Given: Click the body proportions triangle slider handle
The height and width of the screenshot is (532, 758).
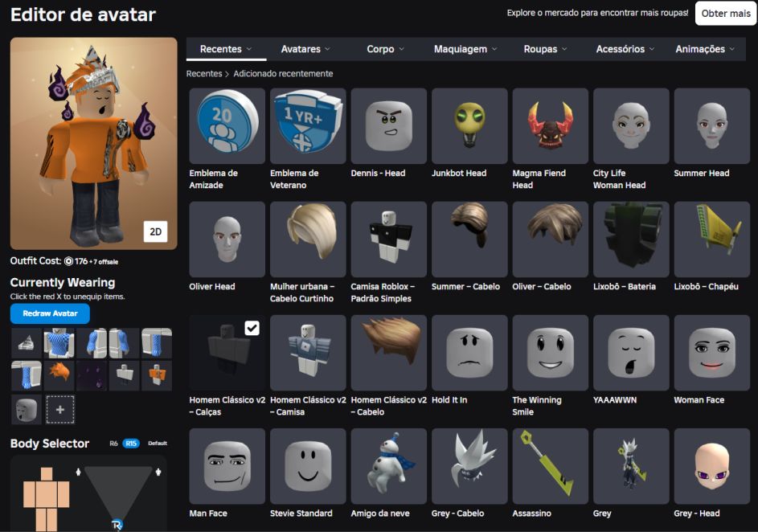Looking at the screenshot, I should (117, 524).
